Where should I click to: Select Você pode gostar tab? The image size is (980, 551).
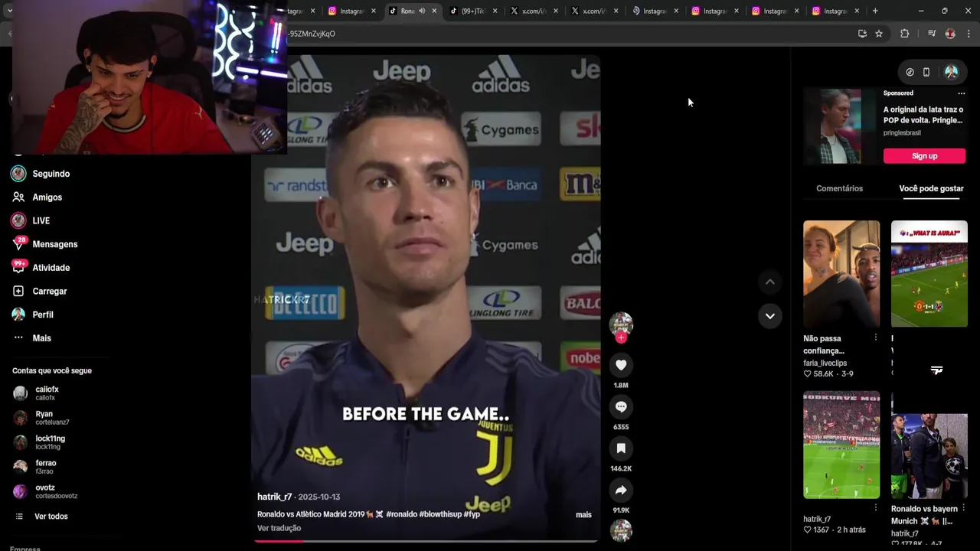(x=931, y=188)
